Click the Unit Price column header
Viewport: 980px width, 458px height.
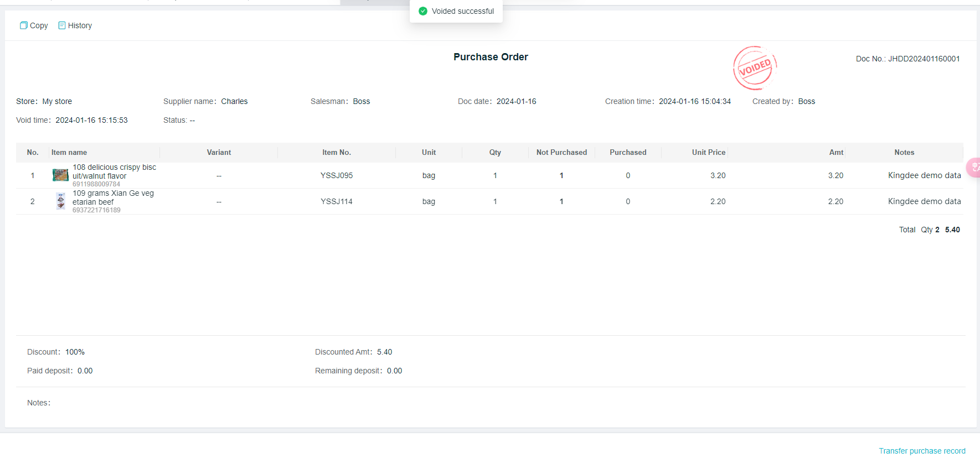[708, 153]
